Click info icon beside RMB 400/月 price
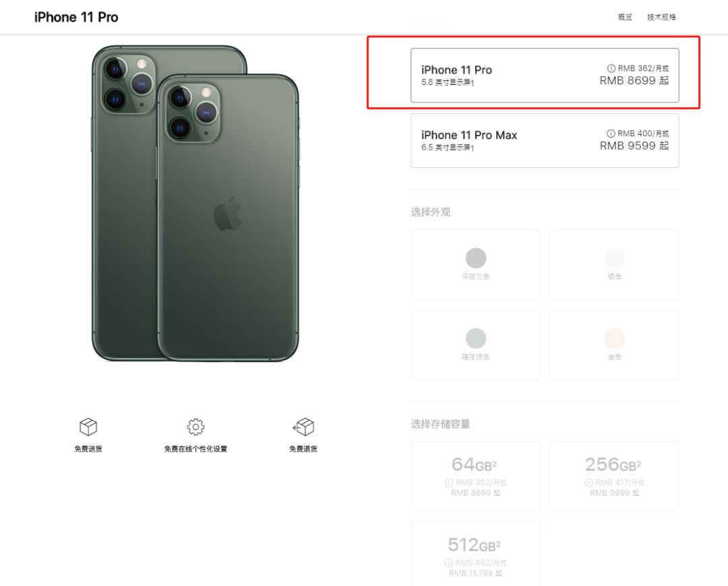Image resolution: width=728 pixels, height=586 pixels. (611, 134)
